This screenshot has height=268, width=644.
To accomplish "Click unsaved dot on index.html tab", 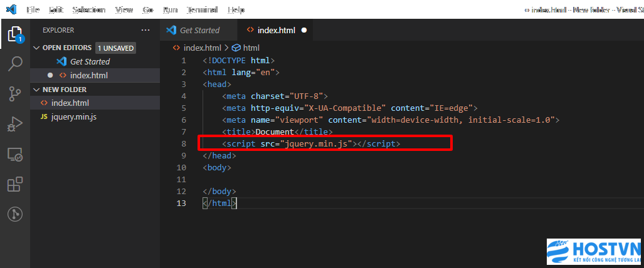I will pos(304,30).
